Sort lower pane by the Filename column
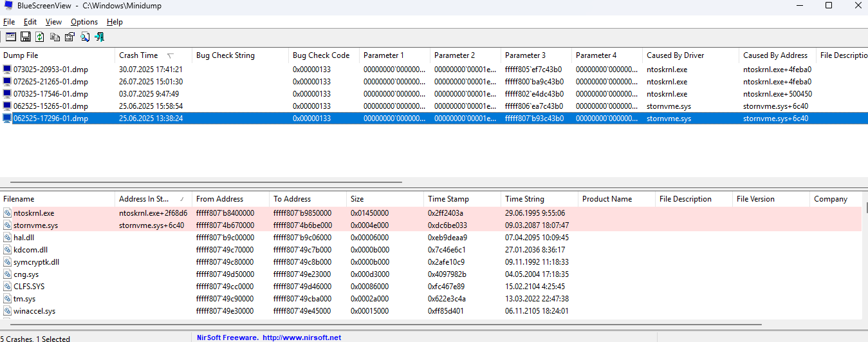Image resolution: width=868 pixels, height=342 pixels. coord(58,199)
